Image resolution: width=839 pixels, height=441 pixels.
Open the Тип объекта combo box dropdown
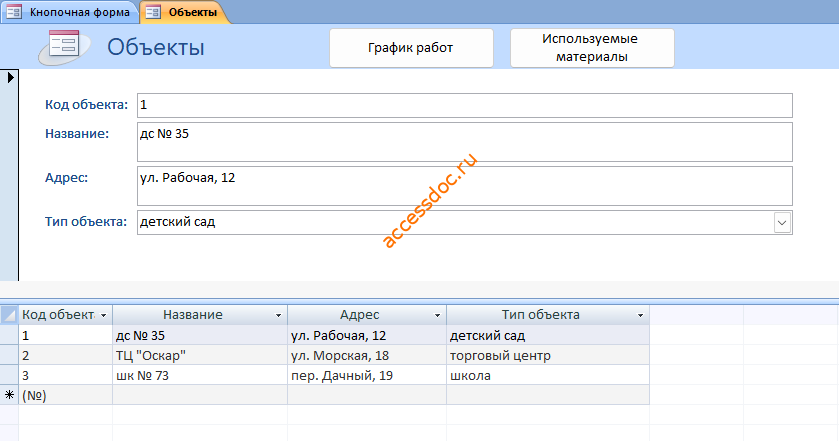pos(782,223)
